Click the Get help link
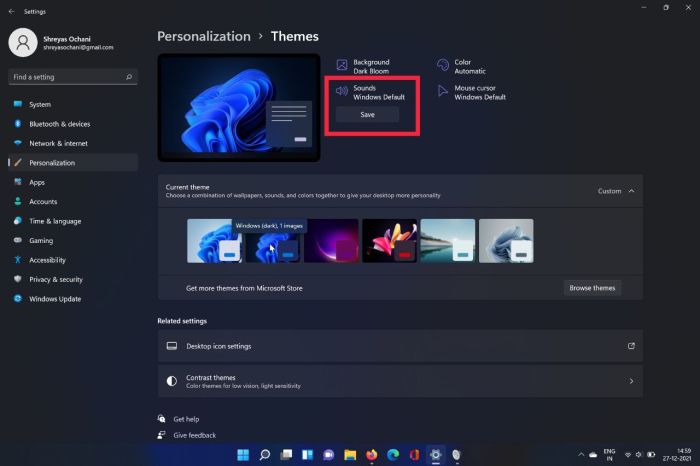The image size is (700, 466). point(186,419)
